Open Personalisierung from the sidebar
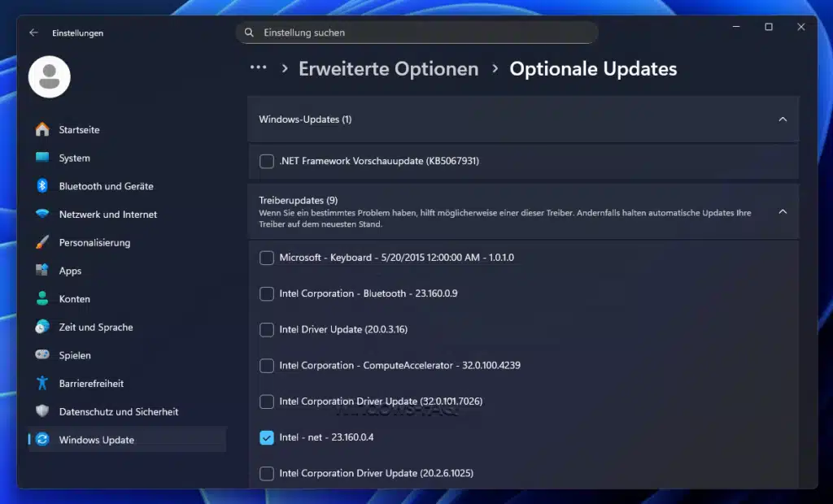This screenshot has width=833, height=504. [41, 242]
